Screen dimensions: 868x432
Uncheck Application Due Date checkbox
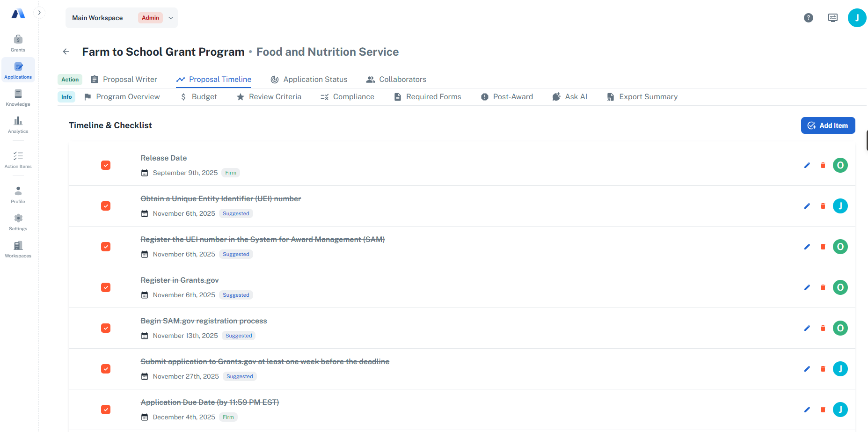(106, 410)
